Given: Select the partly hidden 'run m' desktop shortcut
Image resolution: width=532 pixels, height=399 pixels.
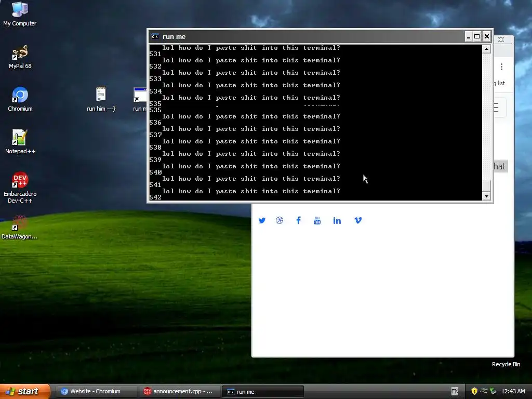Looking at the screenshot, I should 140,99.
